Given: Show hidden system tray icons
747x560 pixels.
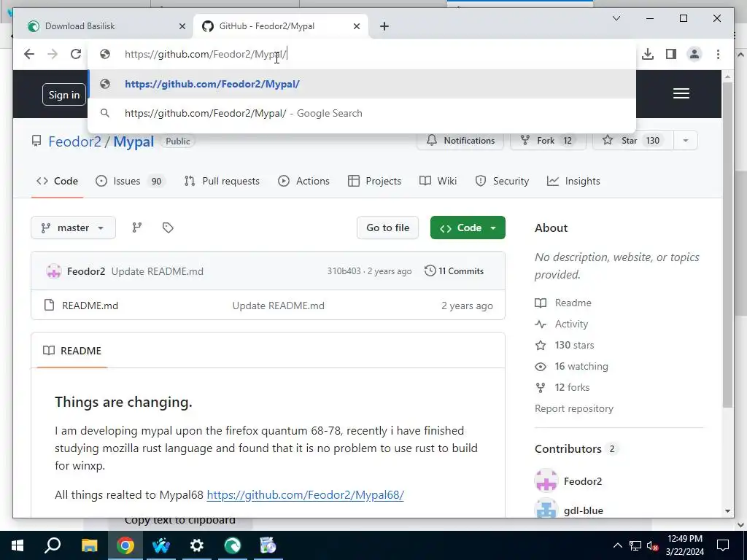Looking at the screenshot, I should 617,545.
